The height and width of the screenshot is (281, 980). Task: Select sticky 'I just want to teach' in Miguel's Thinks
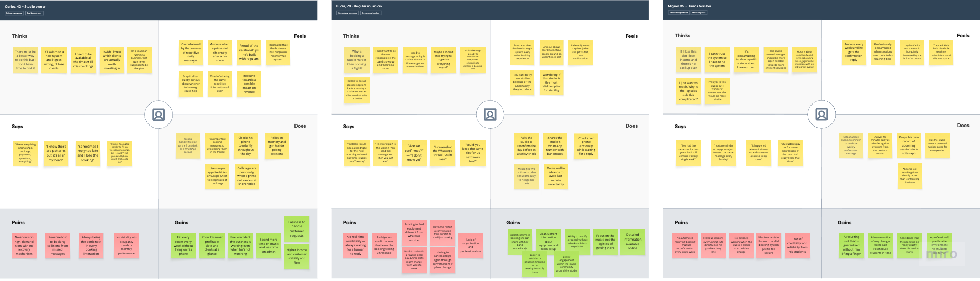[688, 90]
